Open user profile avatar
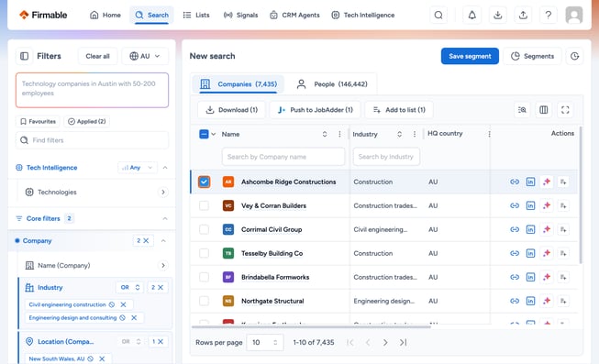The height and width of the screenshot is (364, 599). (574, 15)
